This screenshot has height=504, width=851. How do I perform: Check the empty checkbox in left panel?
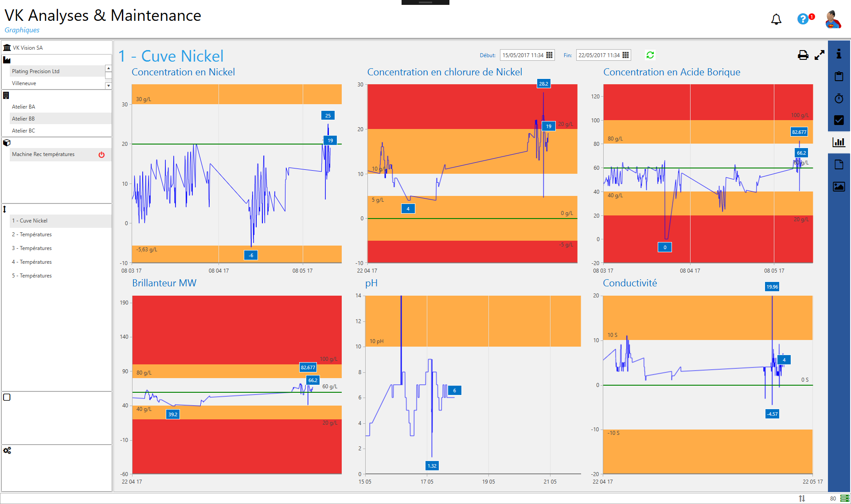[x=7, y=397]
